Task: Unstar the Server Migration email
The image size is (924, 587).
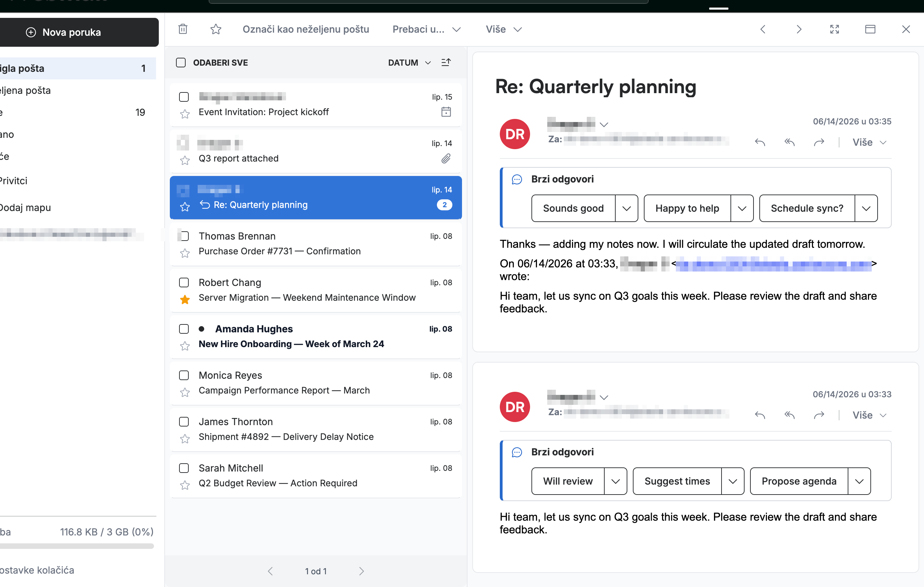Action: [x=185, y=300]
